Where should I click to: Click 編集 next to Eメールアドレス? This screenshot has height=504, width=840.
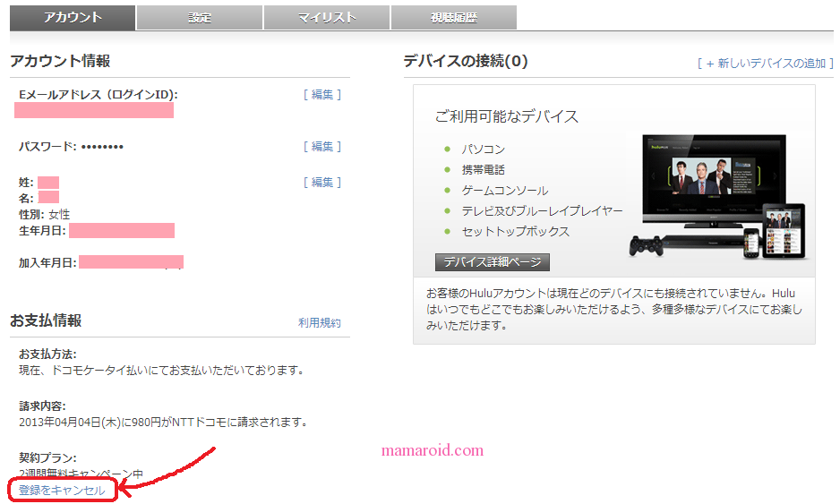(322, 95)
